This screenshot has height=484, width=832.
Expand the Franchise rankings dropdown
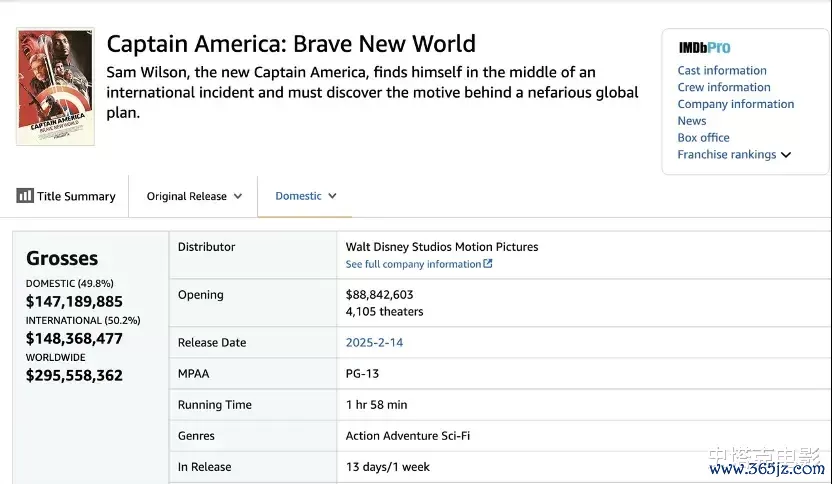pos(734,154)
